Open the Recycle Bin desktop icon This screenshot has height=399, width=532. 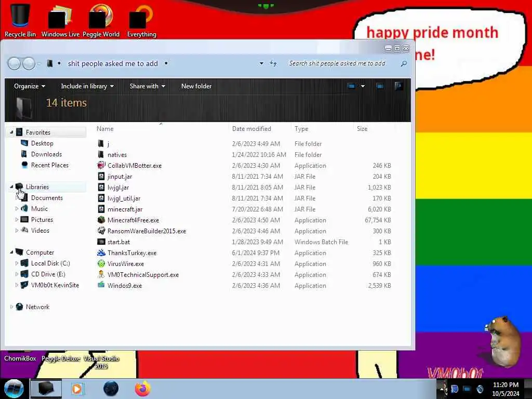click(x=20, y=20)
